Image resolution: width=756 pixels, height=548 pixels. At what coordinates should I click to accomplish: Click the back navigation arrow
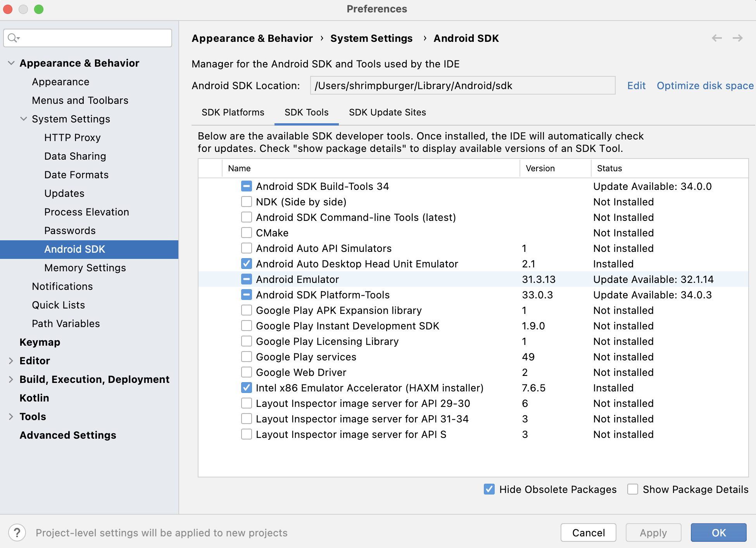tap(717, 38)
